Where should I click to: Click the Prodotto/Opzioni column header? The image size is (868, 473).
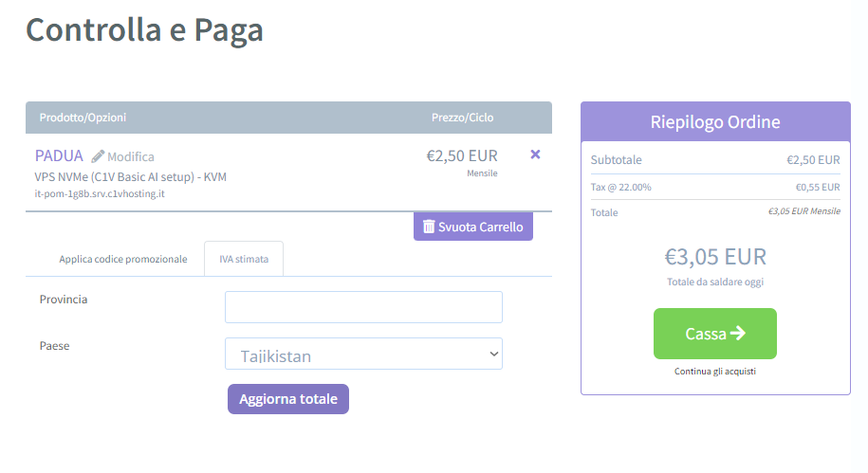point(83,118)
